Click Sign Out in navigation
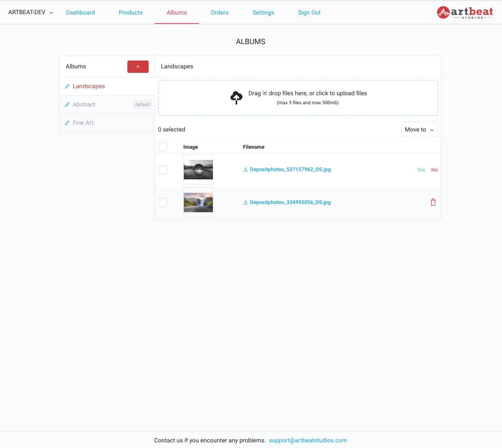The width and height of the screenshot is (502, 448). [309, 12]
